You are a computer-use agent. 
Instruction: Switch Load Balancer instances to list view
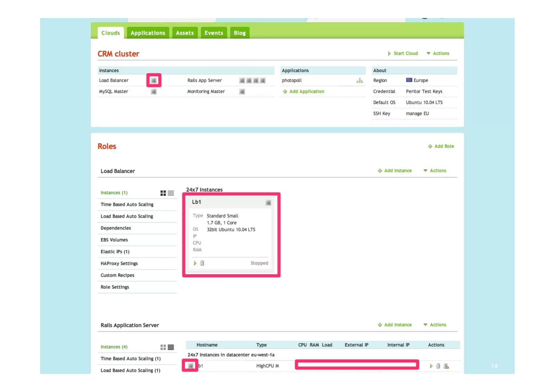[171, 193]
